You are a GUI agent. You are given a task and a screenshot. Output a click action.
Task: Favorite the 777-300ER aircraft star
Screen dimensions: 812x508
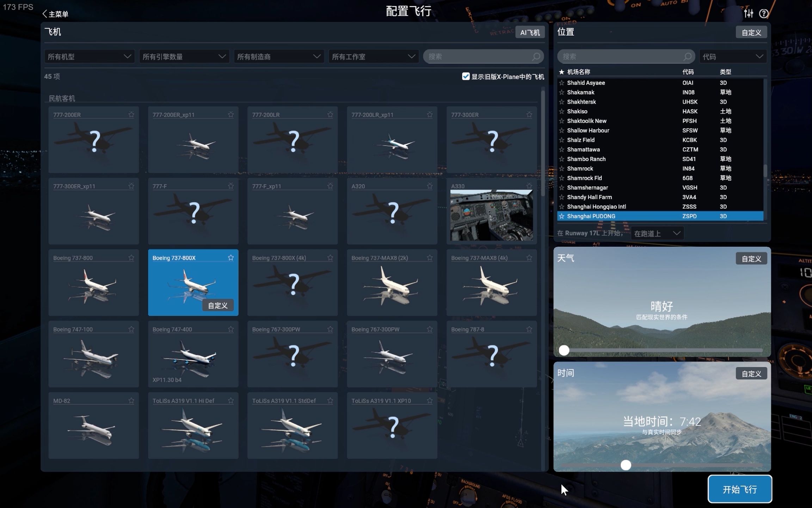pyautogui.click(x=529, y=114)
